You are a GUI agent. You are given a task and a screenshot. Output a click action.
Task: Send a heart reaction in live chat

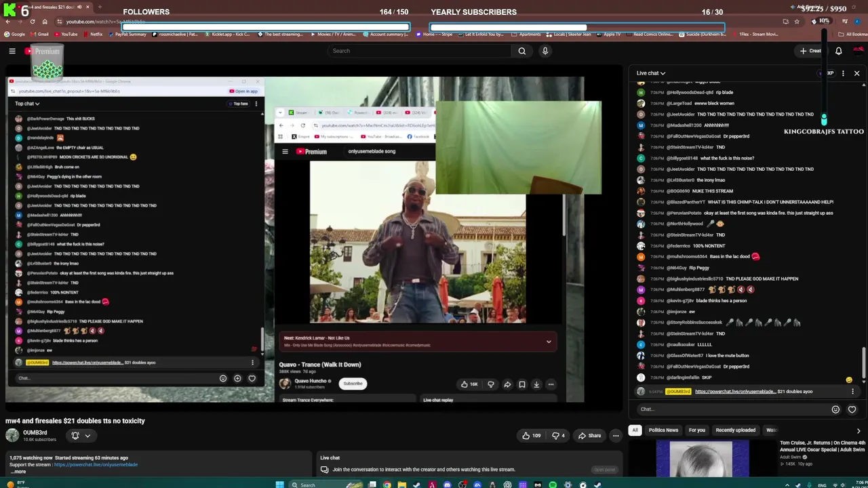[852, 409]
